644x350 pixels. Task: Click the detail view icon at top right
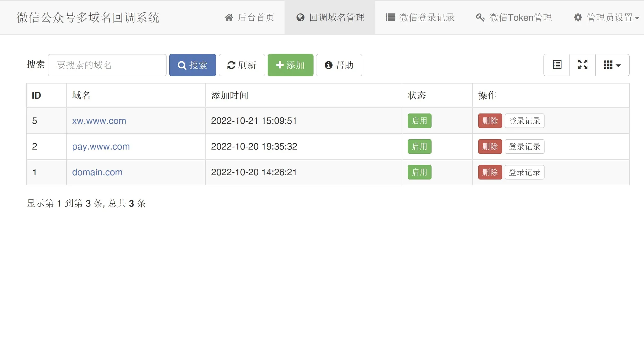pos(556,65)
